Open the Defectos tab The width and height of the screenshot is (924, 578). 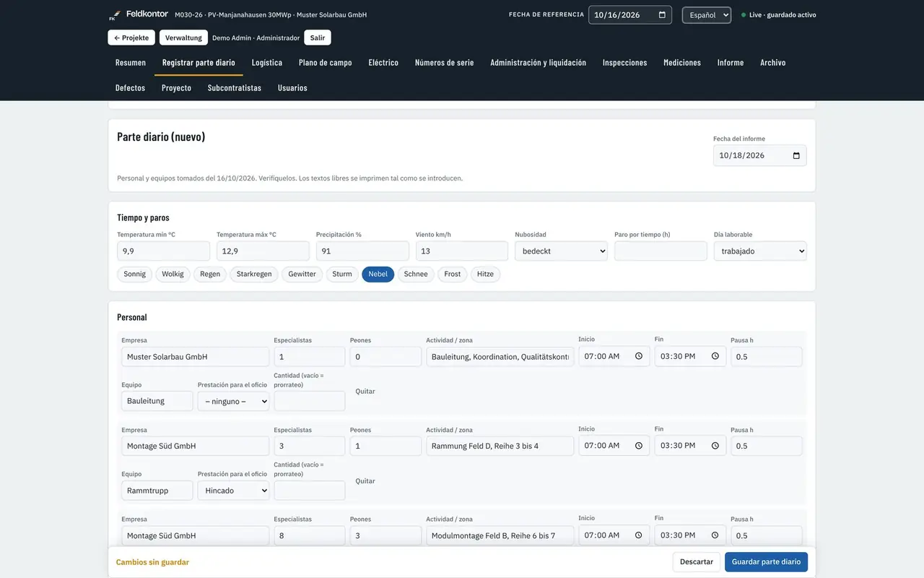[130, 88]
